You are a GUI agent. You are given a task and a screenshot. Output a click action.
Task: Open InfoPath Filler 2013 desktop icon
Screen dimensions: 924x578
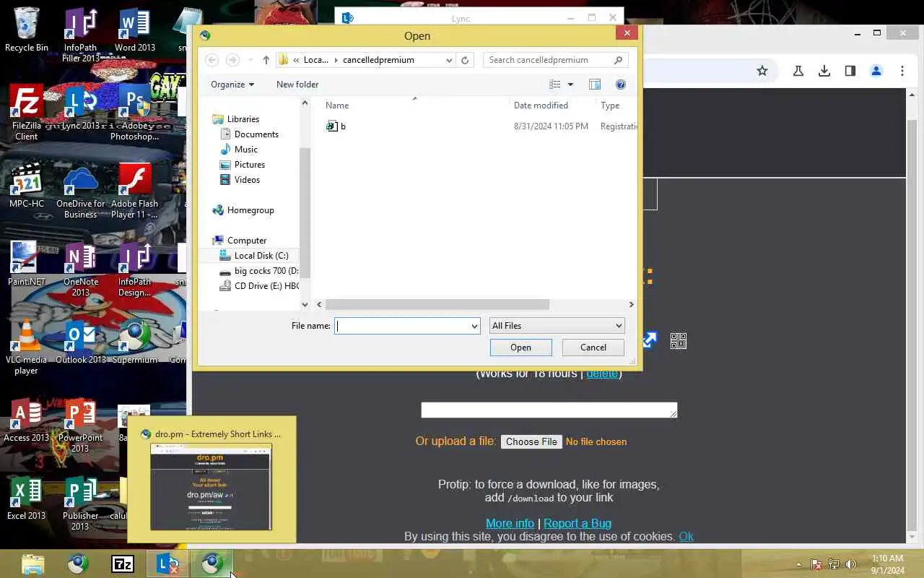tap(80, 35)
